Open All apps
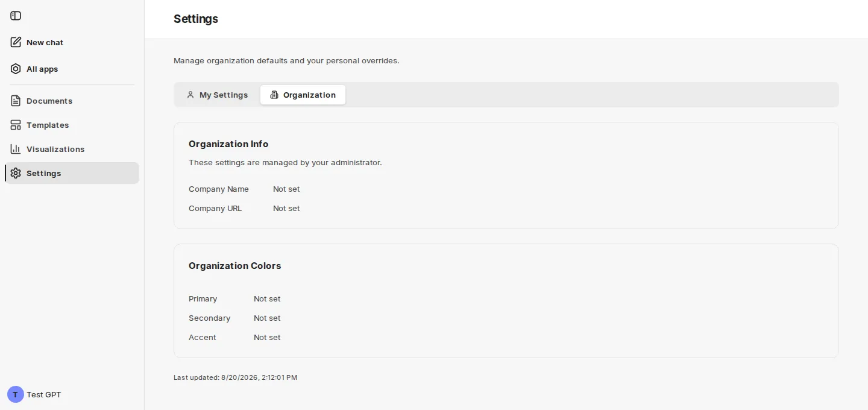The width and height of the screenshot is (868, 410). (72, 69)
